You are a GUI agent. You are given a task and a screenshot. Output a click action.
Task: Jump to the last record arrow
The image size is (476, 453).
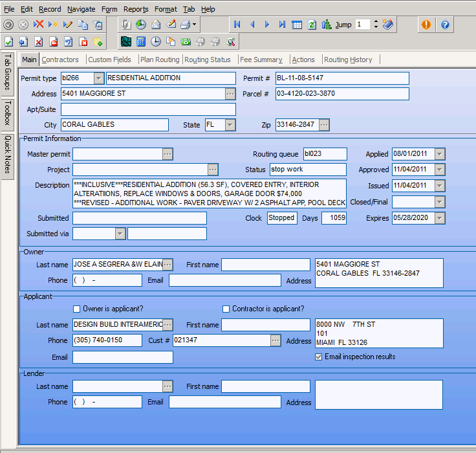tap(282, 25)
